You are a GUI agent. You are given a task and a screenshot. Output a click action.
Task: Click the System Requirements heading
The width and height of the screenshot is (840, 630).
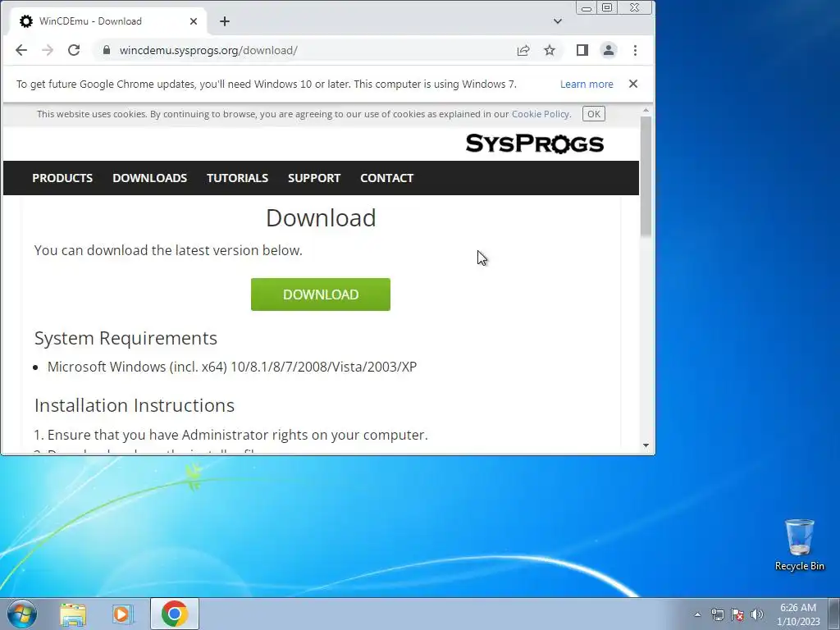[126, 338]
